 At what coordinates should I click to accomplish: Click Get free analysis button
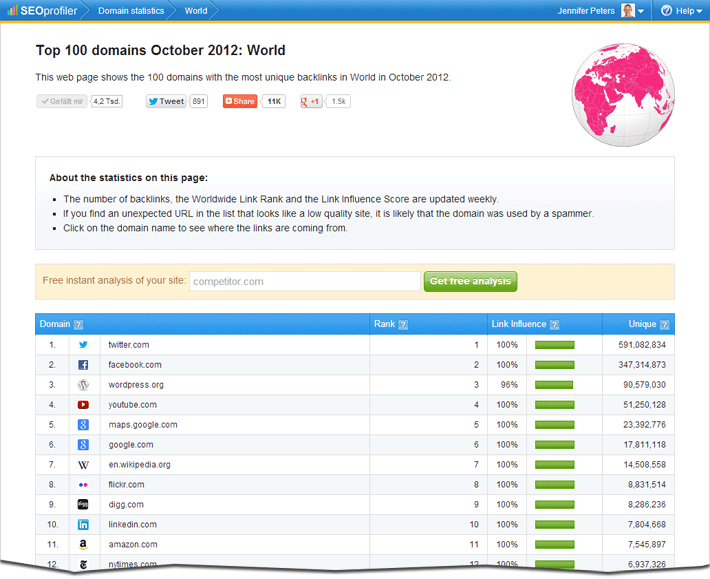click(x=470, y=281)
